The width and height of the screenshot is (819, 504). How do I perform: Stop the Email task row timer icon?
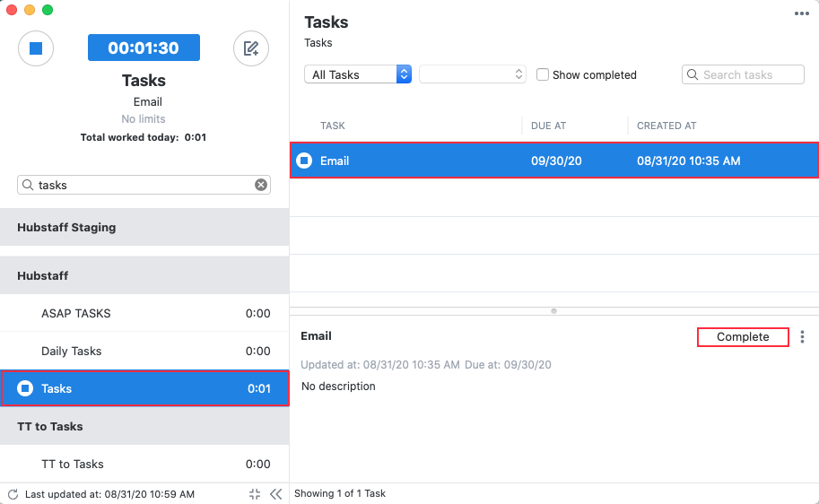304,161
